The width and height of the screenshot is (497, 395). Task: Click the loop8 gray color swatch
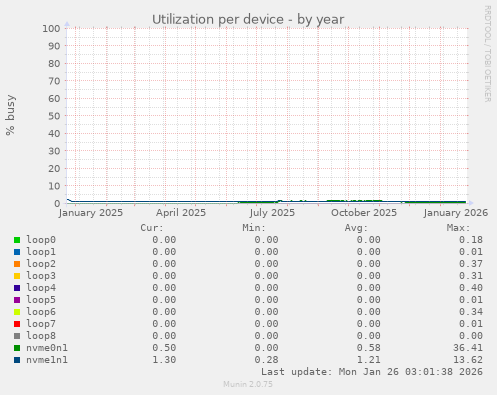pos(17,336)
